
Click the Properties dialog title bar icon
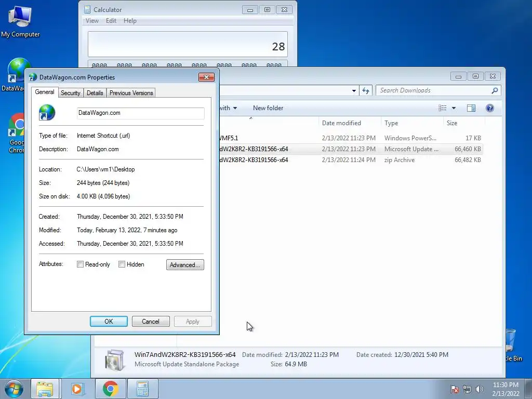tap(33, 77)
